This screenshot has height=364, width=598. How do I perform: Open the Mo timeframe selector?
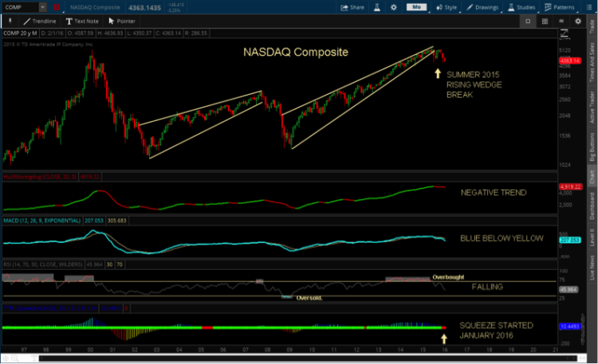(x=416, y=7)
